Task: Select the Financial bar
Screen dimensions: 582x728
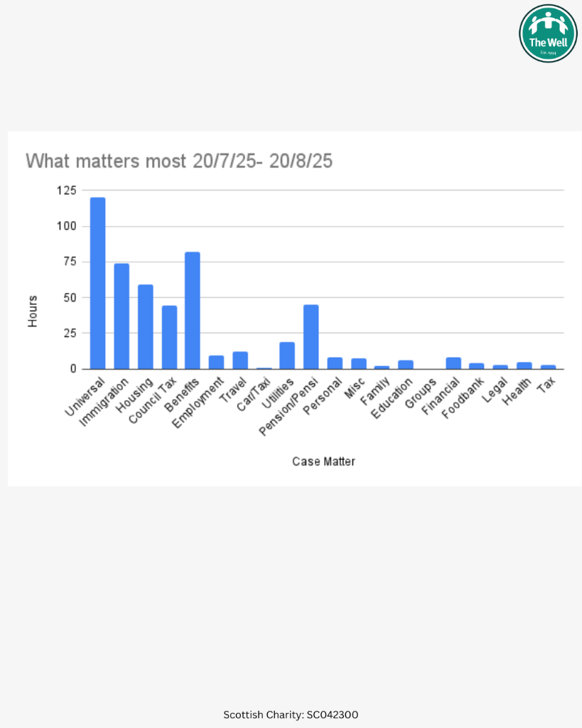Action: [453, 363]
